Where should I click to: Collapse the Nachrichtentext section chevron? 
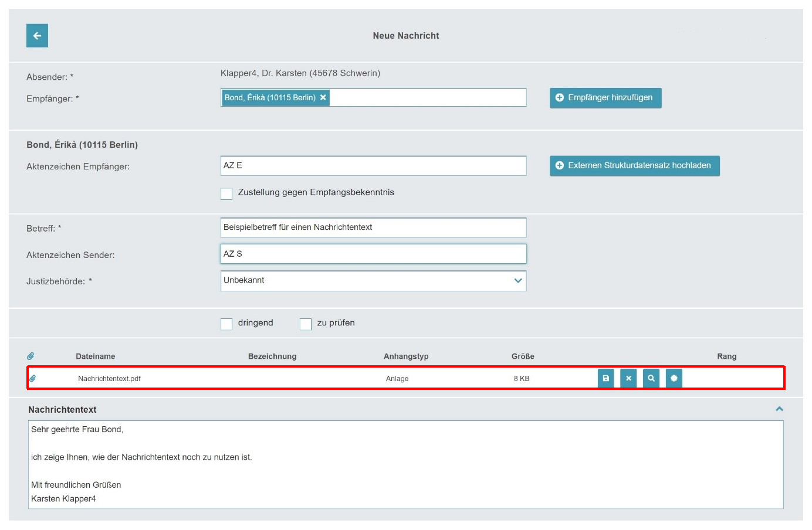(780, 409)
